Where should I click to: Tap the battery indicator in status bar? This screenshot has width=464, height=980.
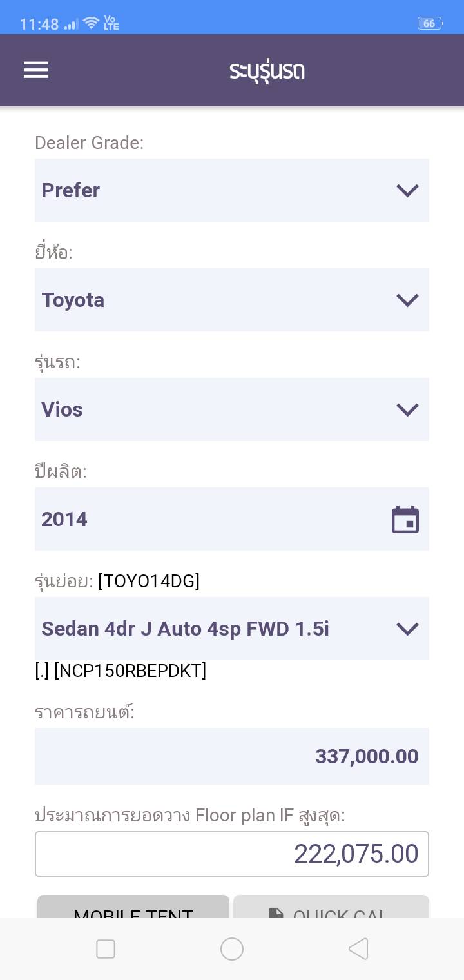coord(429,24)
